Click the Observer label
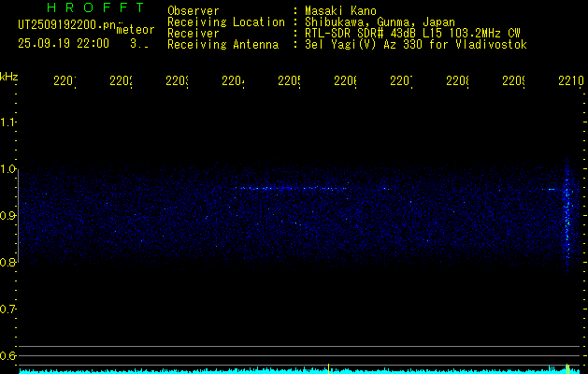 [x=194, y=10]
